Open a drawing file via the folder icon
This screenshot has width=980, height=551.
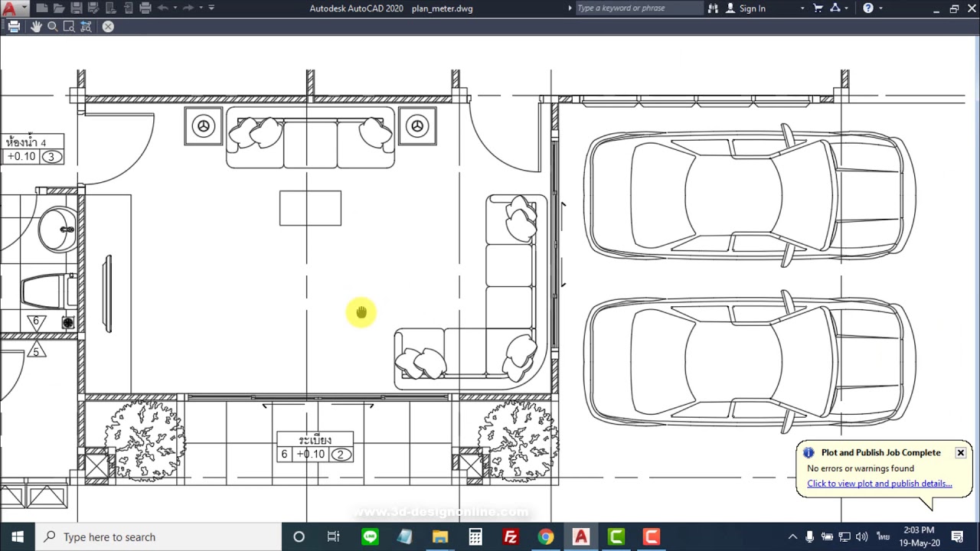coord(59,8)
